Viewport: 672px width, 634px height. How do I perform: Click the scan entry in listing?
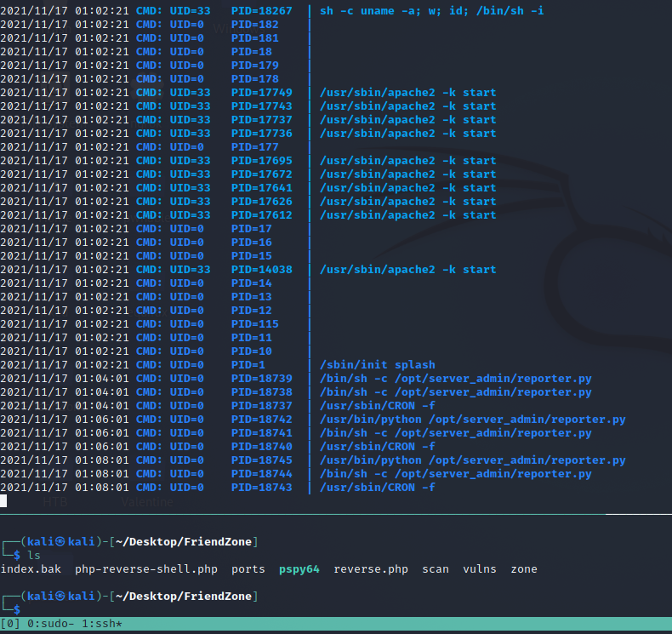click(436, 568)
